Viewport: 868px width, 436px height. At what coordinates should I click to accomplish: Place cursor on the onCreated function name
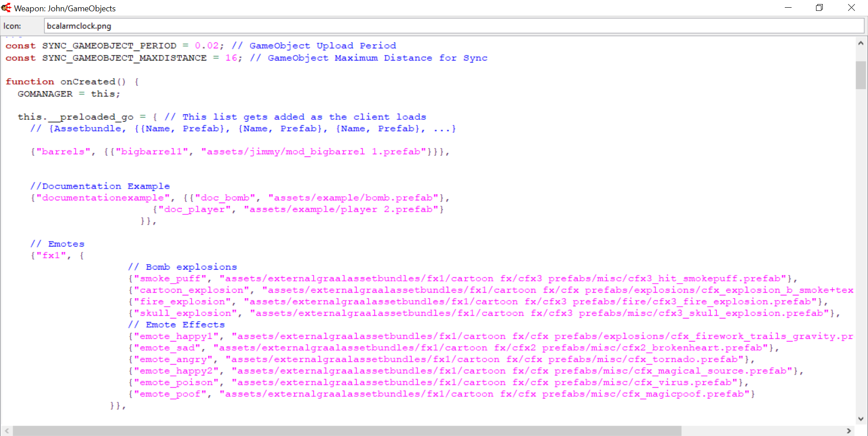pyautogui.click(x=88, y=82)
